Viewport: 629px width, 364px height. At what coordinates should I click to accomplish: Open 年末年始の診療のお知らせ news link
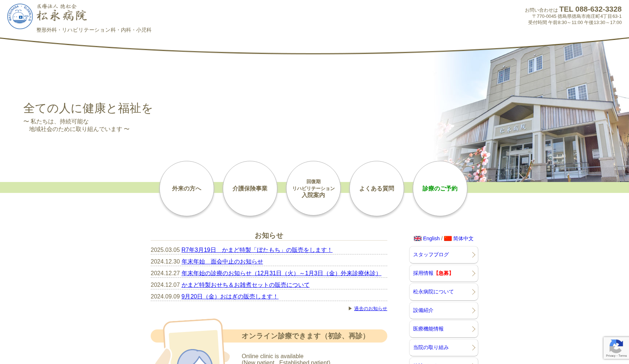pyautogui.click(x=281, y=273)
